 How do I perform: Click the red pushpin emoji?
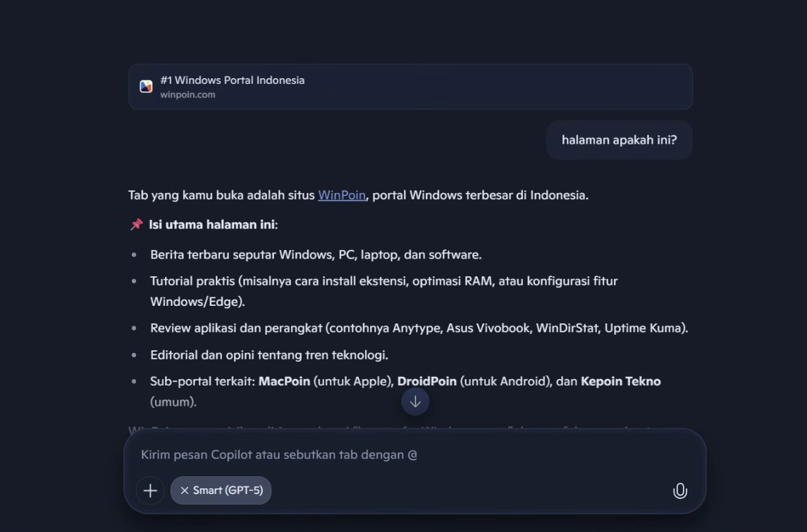[x=137, y=225]
